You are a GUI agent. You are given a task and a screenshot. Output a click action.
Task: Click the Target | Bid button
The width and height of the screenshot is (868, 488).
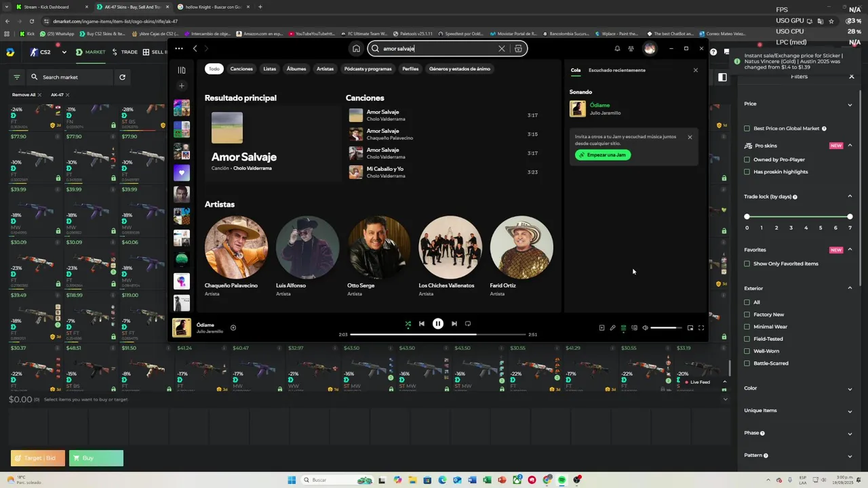(38, 458)
